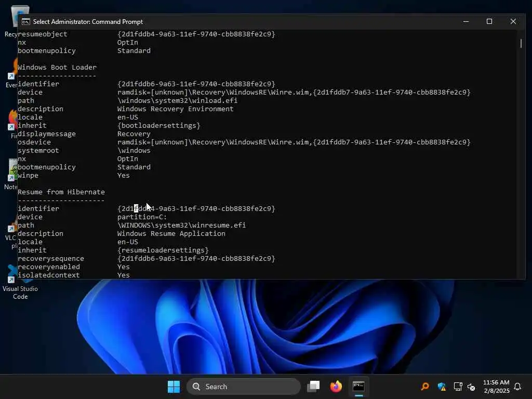The height and width of the screenshot is (399, 532).
Task: Click the 'Windows Boot Loader' heading text
Action: coord(57,67)
